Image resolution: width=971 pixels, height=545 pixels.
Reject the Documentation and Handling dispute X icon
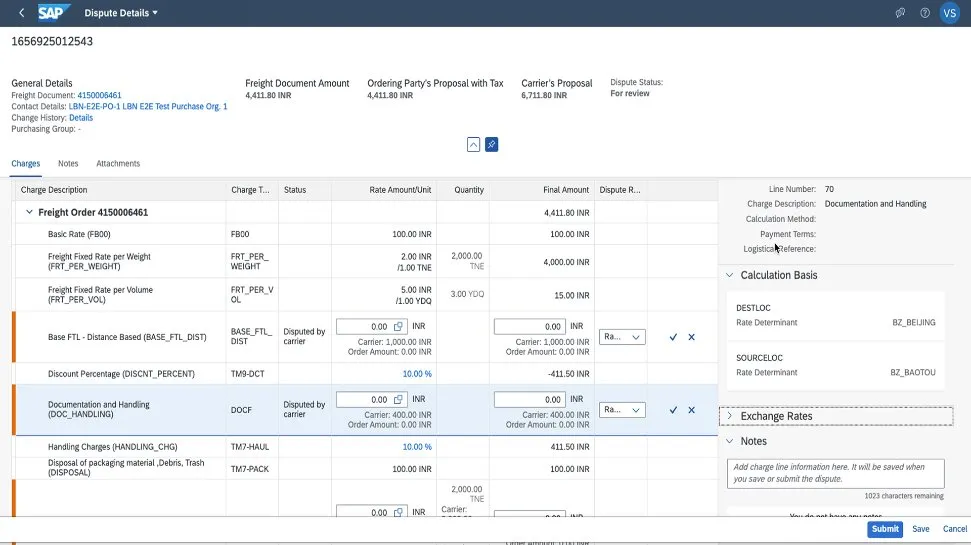(691, 410)
